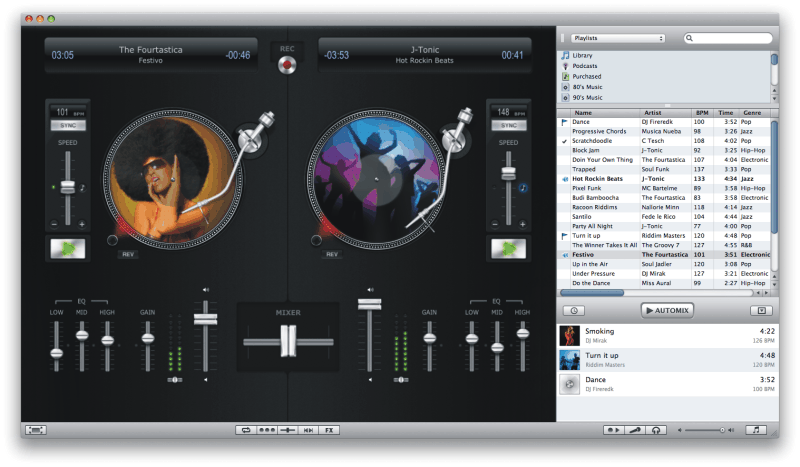Toggle SYNC on the left deck
The width and height of the screenshot is (800, 467).
66,125
